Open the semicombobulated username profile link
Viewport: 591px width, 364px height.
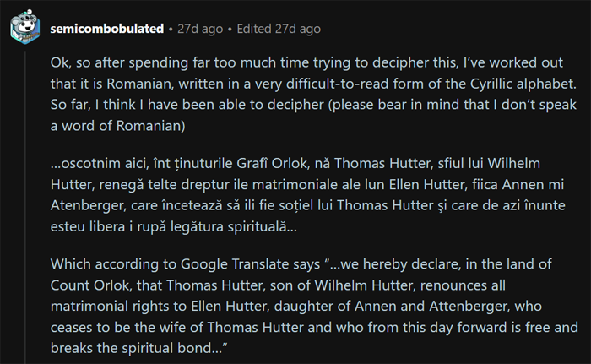pos(106,29)
